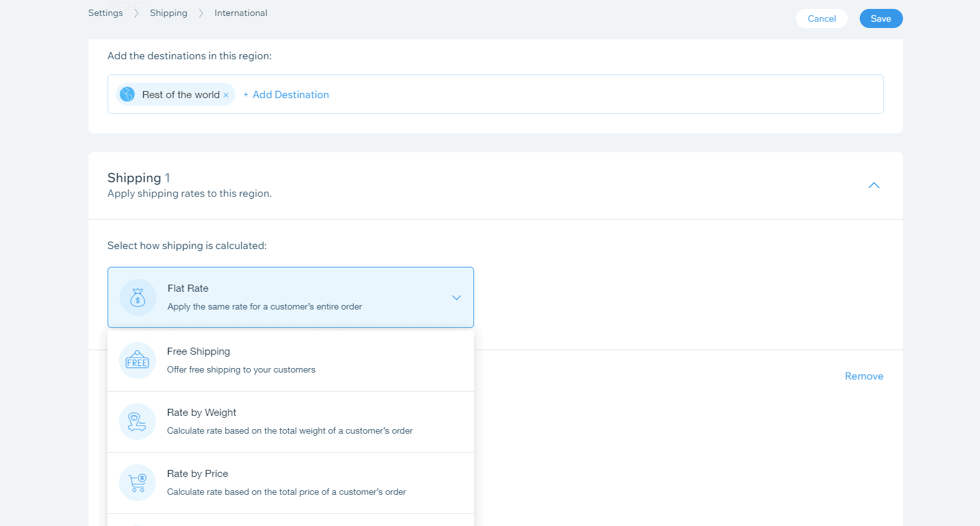Choose the Rate by Weight option

coord(291,422)
